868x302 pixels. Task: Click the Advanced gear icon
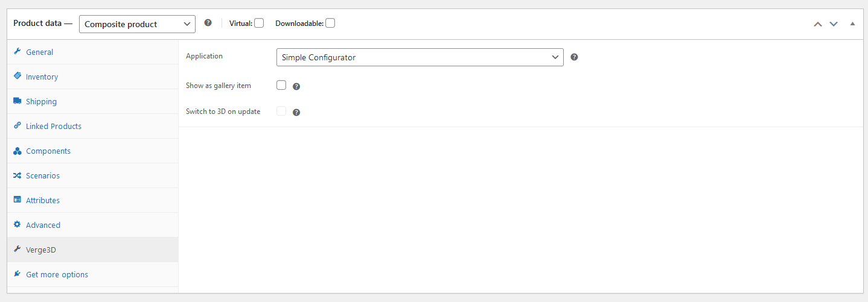pyautogui.click(x=17, y=225)
